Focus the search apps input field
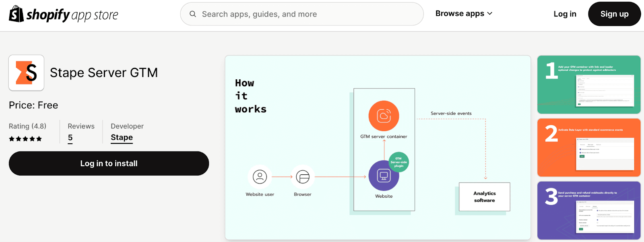644x242 pixels. 302,14
